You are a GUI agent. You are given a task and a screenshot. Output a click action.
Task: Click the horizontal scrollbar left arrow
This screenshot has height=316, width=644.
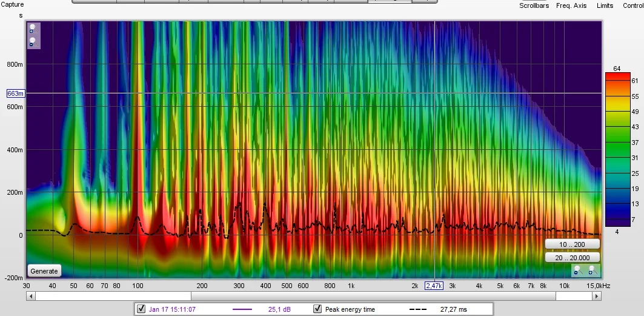click(x=31, y=296)
